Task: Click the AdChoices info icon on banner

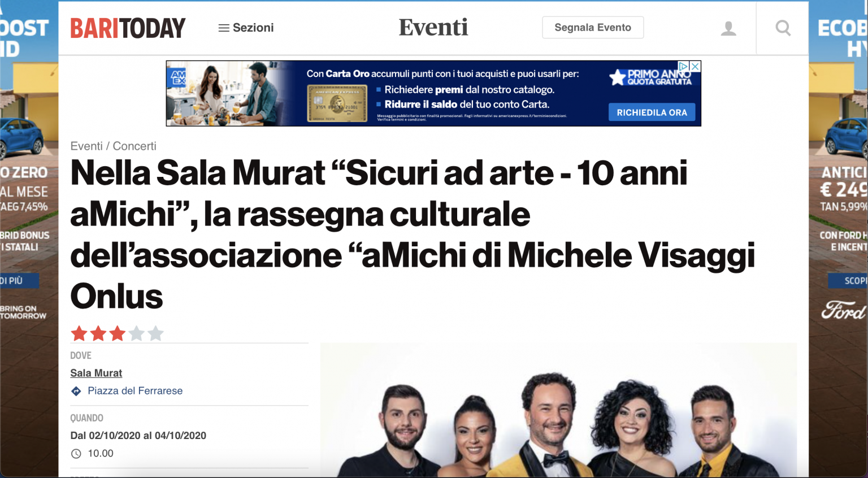Action: (x=684, y=66)
